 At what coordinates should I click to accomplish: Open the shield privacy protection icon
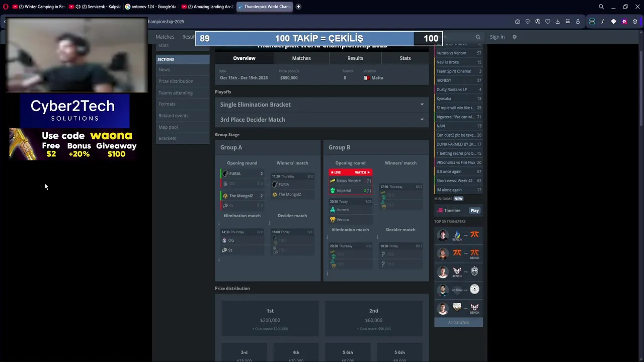coord(527,22)
